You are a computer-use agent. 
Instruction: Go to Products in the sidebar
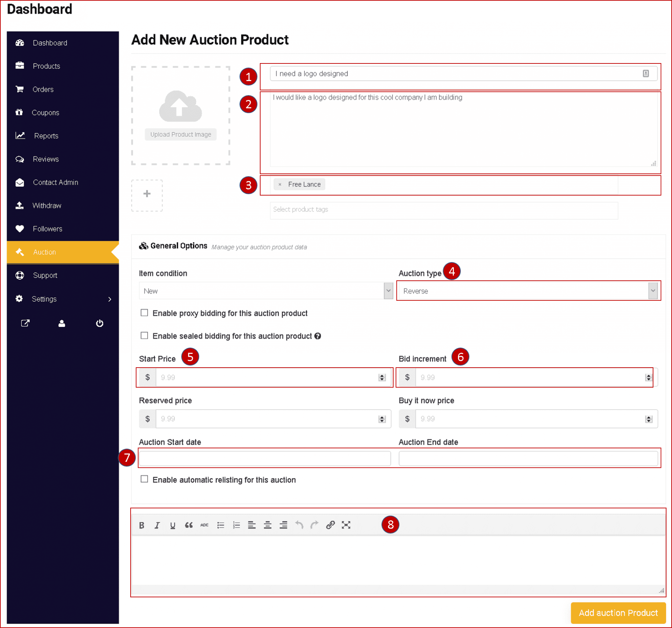(x=63, y=66)
